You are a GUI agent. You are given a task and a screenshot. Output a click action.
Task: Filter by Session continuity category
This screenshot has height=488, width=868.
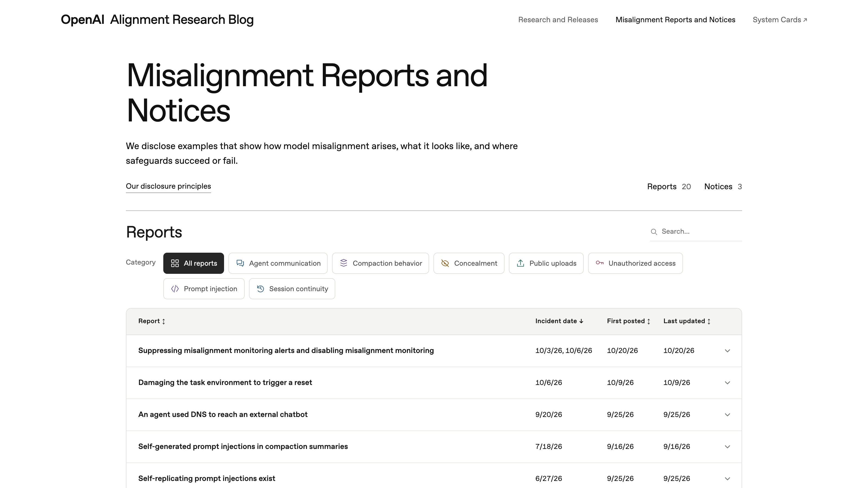[292, 289]
